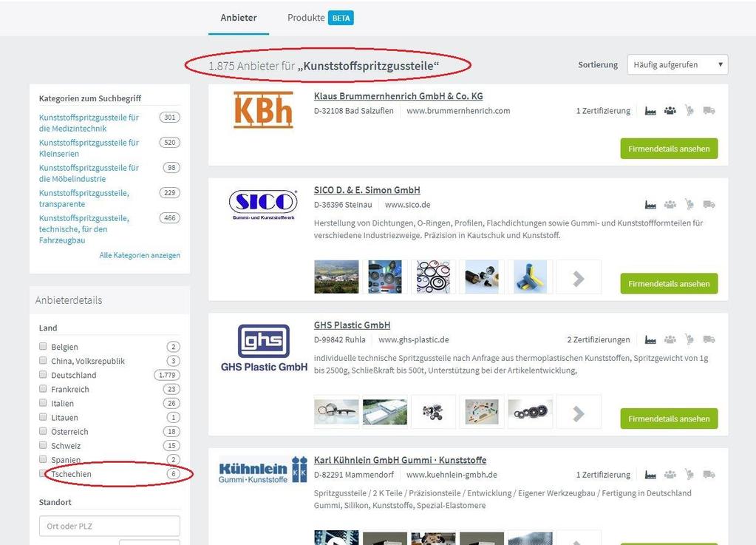Open the Kühnlein Gummi Kunststoffe logo
This screenshot has width=756, height=545.
263,470
